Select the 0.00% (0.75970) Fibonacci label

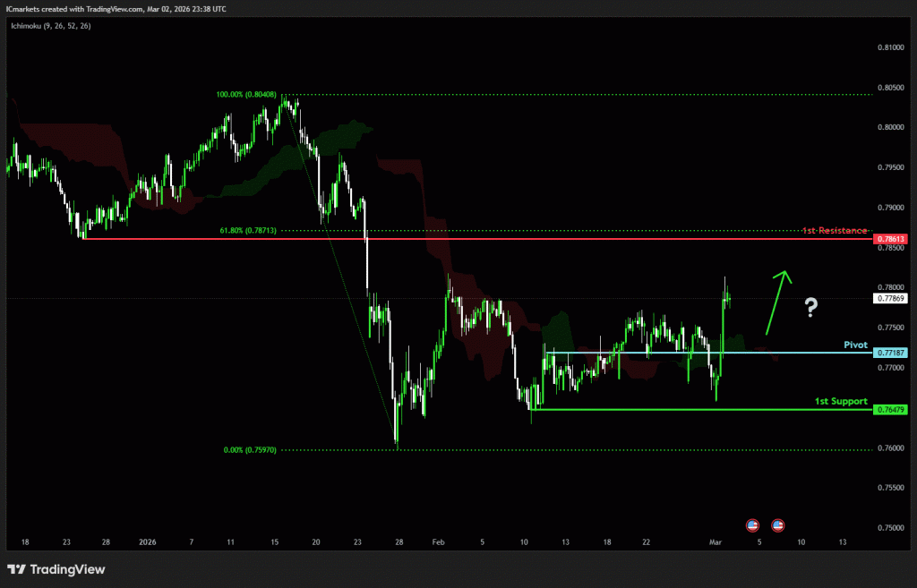click(250, 450)
